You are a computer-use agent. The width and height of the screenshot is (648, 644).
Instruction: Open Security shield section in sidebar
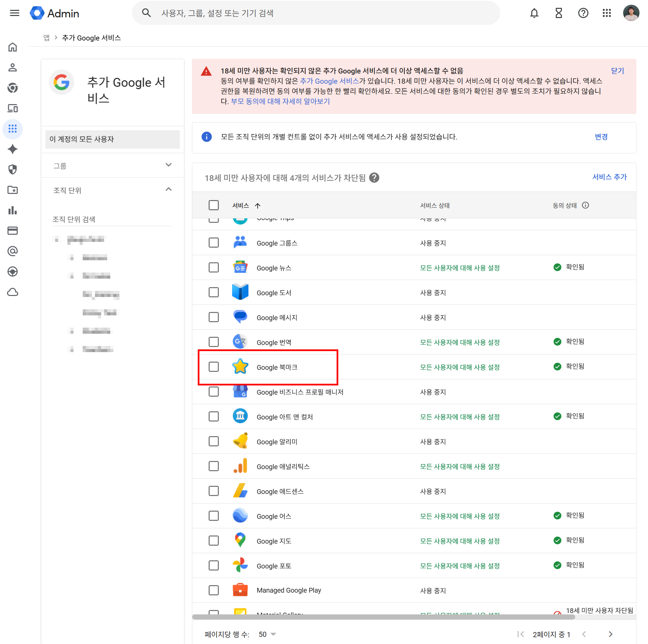point(13,169)
